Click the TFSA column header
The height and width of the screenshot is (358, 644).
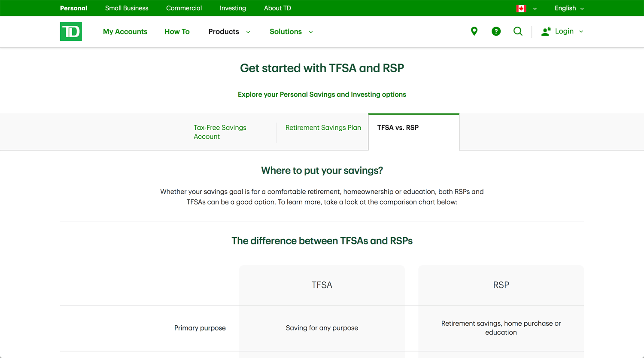click(322, 285)
